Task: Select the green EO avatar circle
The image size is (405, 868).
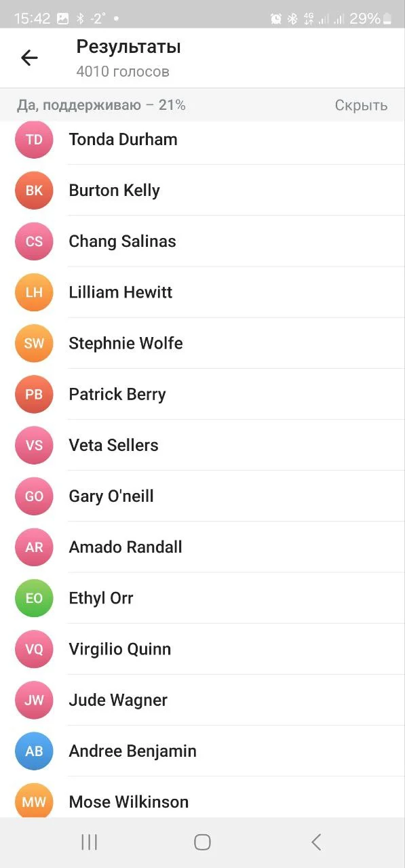Action: point(34,598)
